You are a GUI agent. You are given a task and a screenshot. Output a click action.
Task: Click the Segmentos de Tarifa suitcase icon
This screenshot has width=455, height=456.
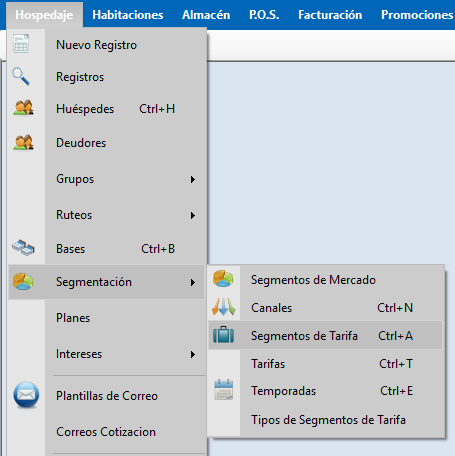[x=223, y=335]
